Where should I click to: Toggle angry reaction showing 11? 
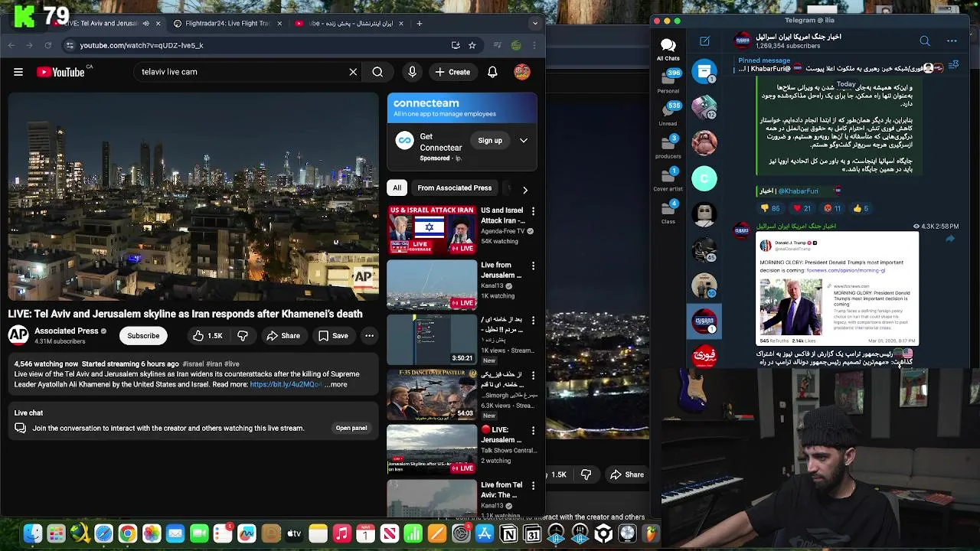click(x=832, y=208)
